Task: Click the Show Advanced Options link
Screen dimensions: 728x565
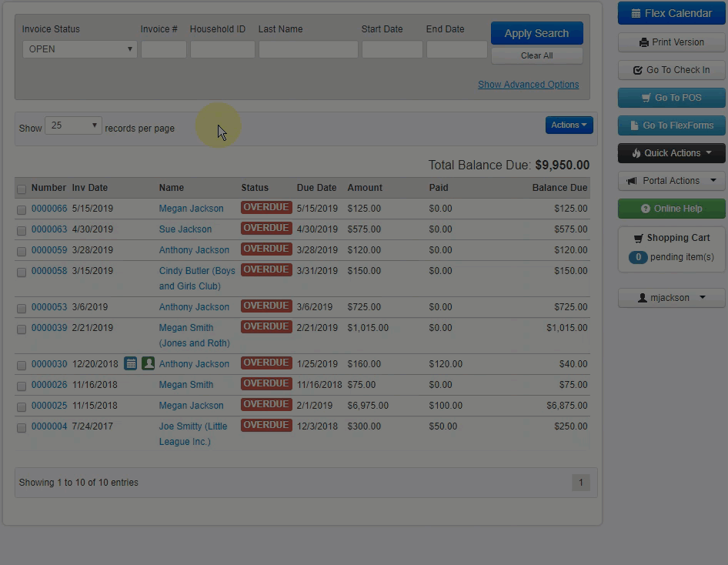Action: (x=528, y=85)
